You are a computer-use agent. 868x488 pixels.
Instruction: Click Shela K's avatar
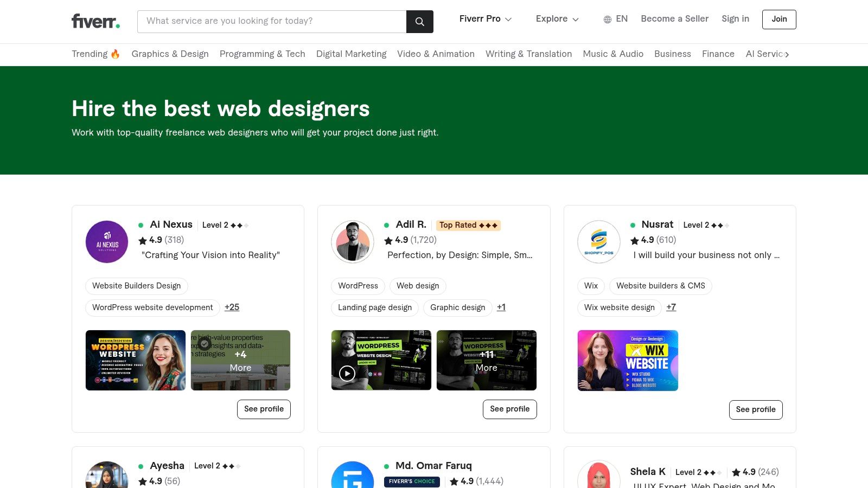point(599,474)
